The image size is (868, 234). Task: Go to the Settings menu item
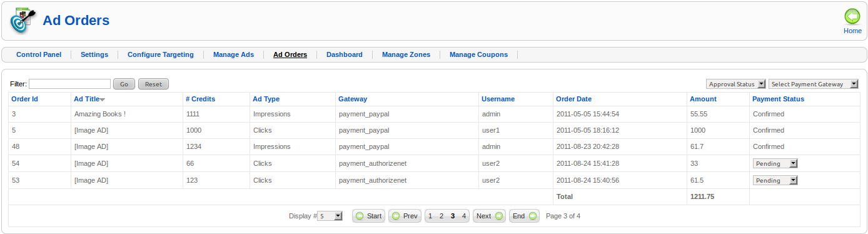pyautogui.click(x=94, y=54)
